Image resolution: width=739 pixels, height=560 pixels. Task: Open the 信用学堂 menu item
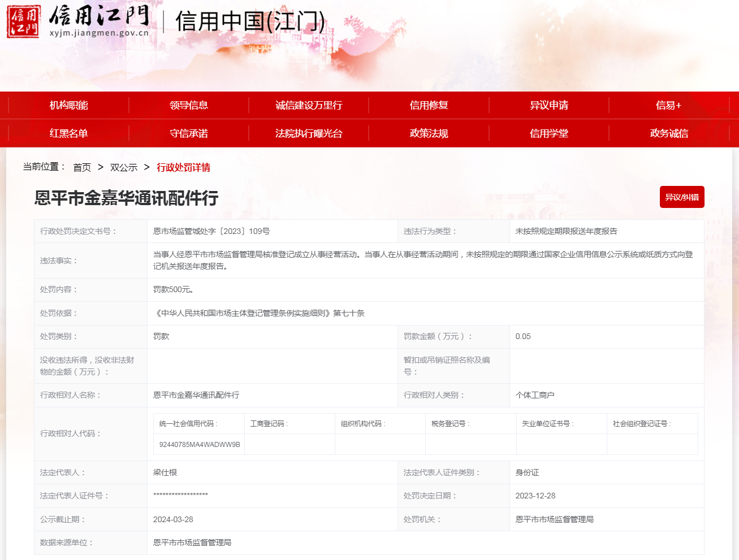pyautogui.click(x=549, y=133)
